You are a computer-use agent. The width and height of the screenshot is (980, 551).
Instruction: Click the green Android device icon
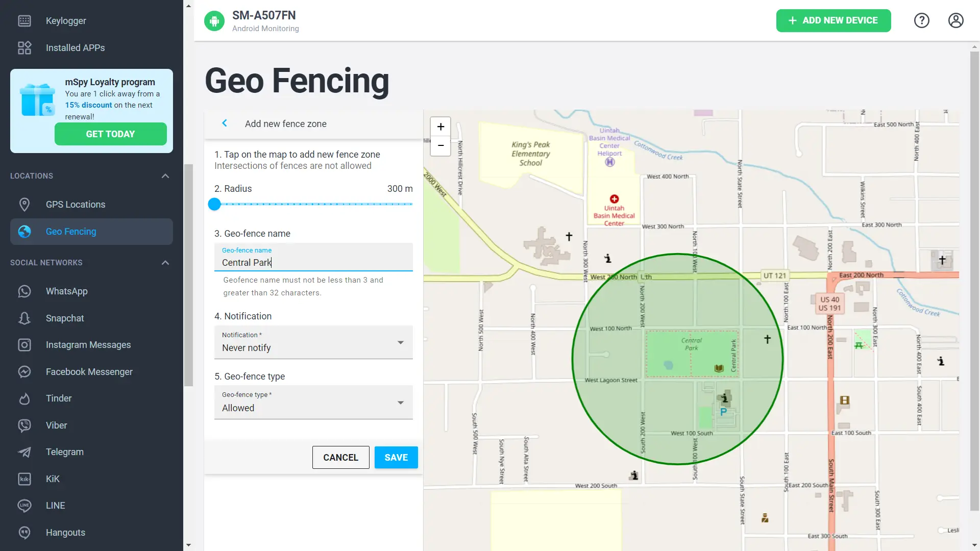214,21
